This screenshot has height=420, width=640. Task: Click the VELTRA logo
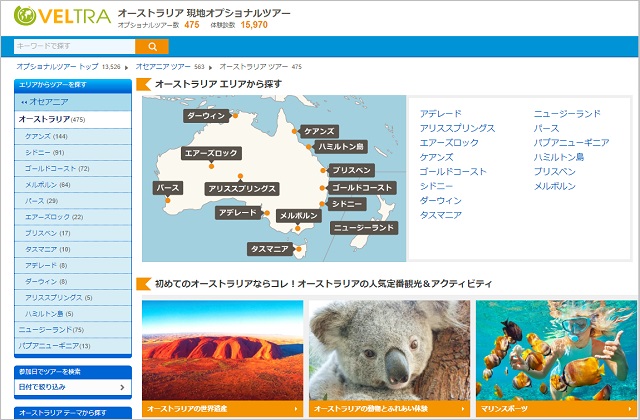(x=62, y=17)
